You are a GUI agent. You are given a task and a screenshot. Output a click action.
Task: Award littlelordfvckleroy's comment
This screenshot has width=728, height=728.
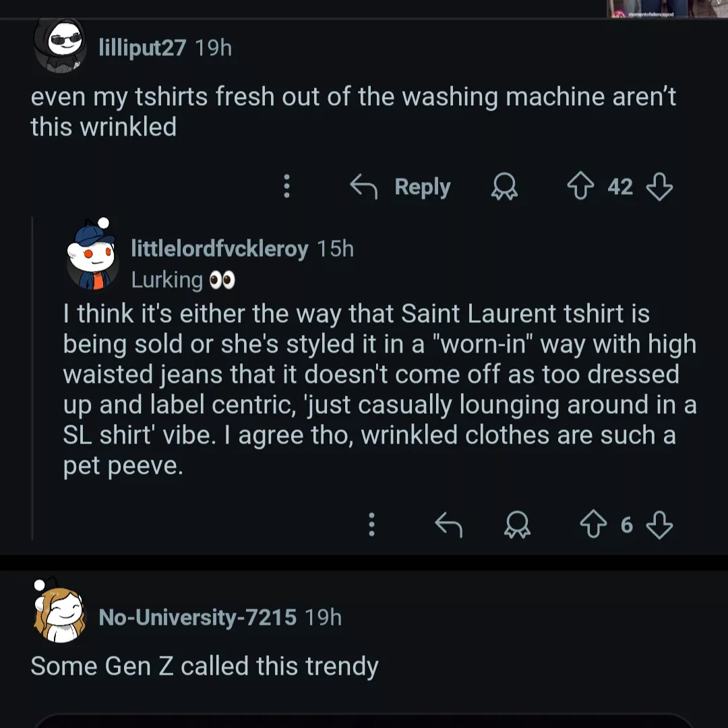tap(517, 524)
